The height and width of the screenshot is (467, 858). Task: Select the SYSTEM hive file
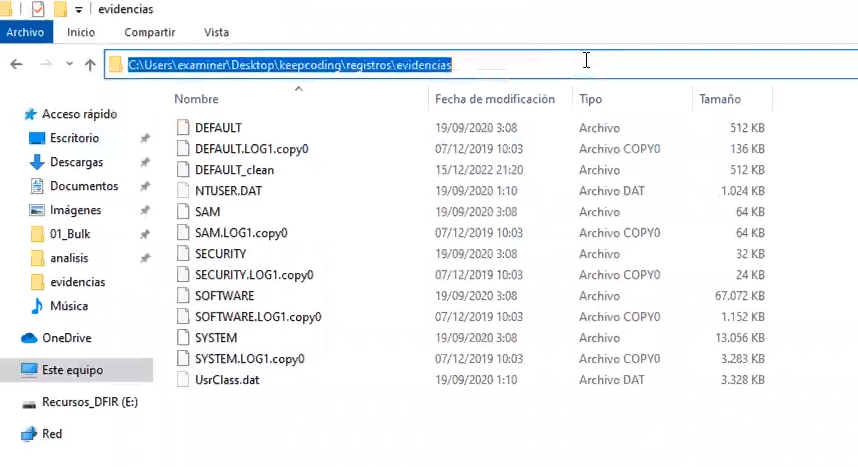coord(216,338)
